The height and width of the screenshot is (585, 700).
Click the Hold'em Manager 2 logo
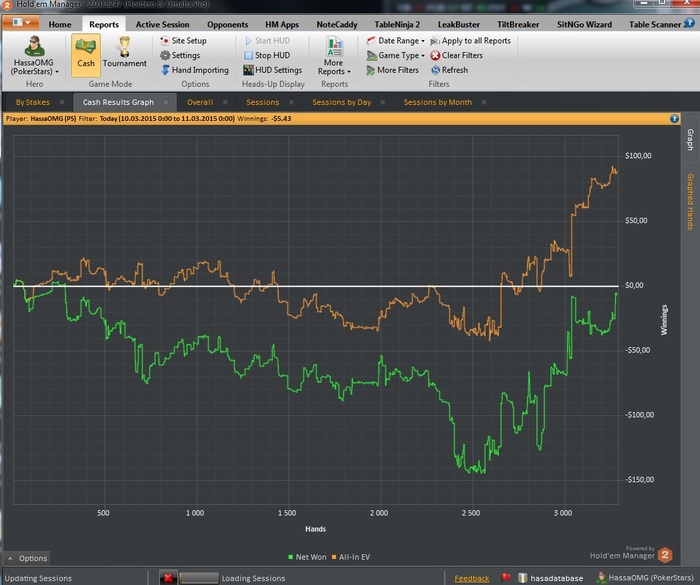click(665, 555)
